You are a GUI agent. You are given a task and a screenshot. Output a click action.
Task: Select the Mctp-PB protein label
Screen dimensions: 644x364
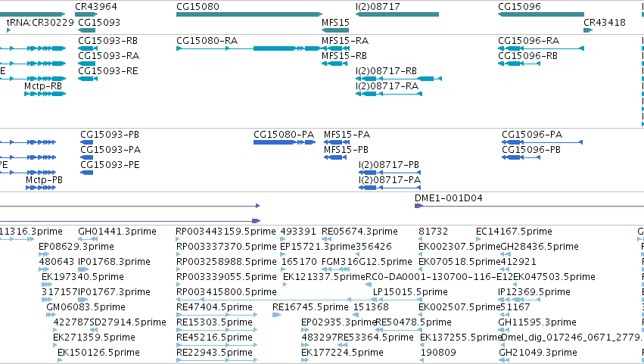coord(44,180)
